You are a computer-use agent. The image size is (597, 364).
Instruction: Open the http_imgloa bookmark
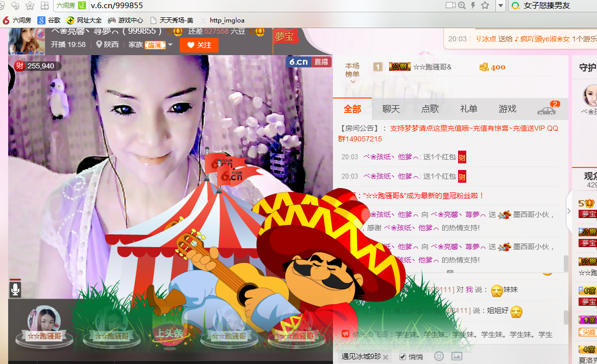(222, 20)
